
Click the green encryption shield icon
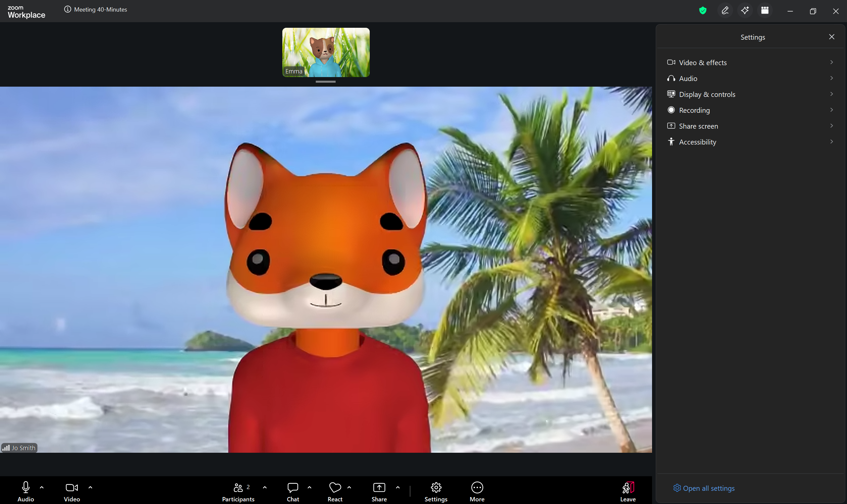click(x=703, y=11)
